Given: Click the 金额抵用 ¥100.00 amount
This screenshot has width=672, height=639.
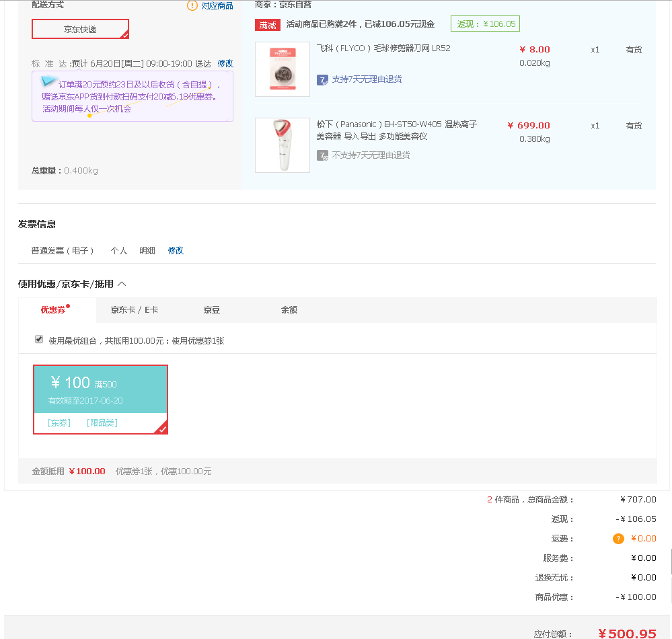Looking at the screenshot, I should (87, 471).
